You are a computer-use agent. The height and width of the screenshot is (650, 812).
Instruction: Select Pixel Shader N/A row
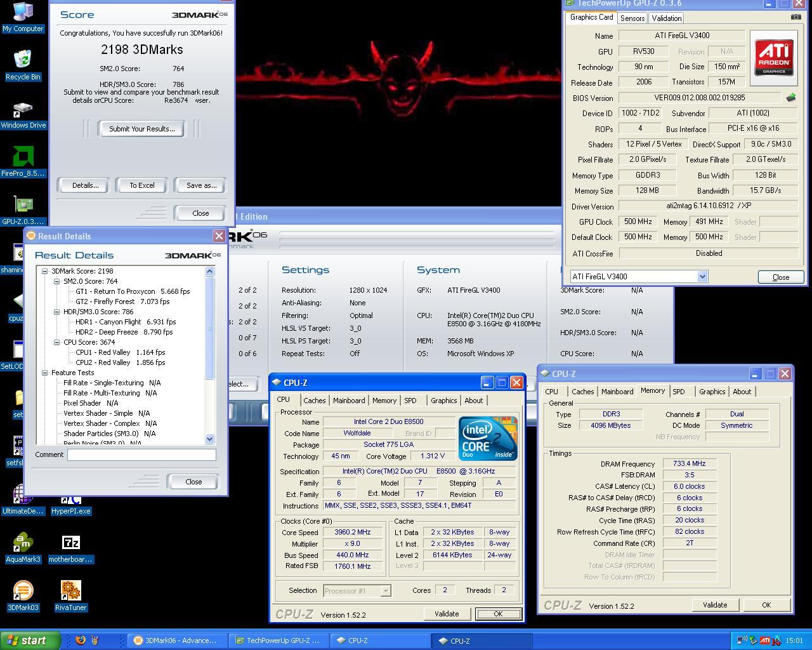point(91,403)
